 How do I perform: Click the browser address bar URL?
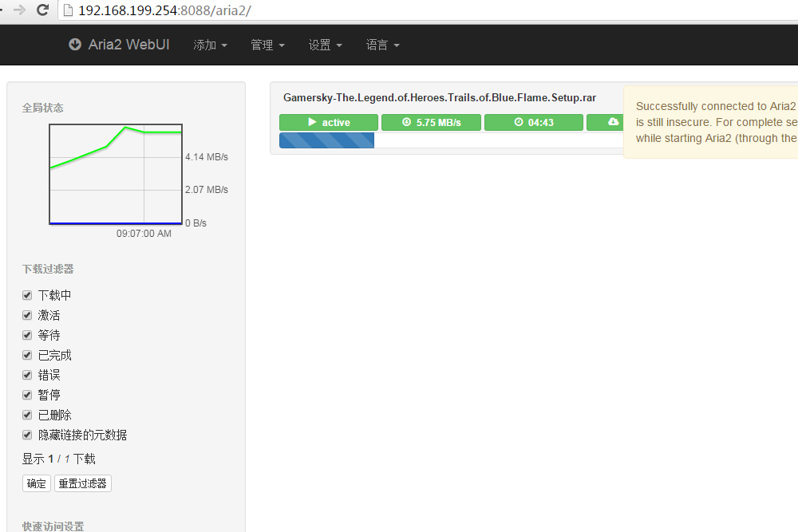point(164,10)
